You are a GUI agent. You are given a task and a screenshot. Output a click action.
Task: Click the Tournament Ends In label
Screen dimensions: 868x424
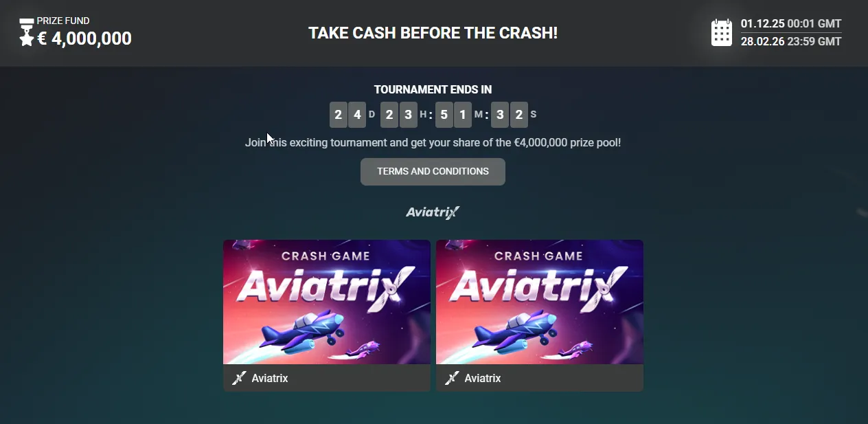coord(433,89)
